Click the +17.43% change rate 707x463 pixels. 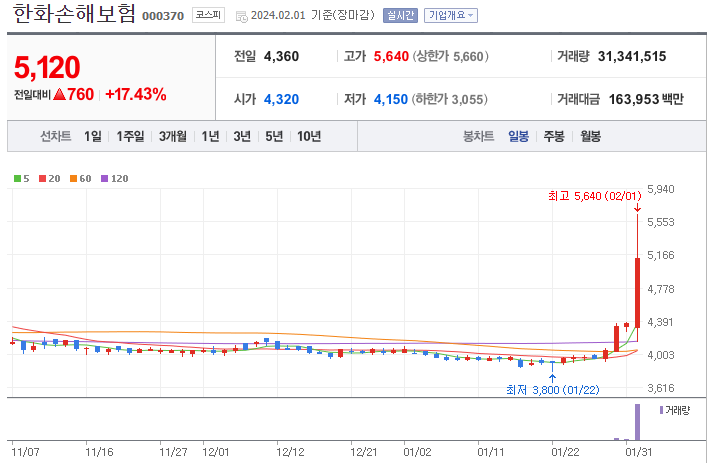(136, 95)
